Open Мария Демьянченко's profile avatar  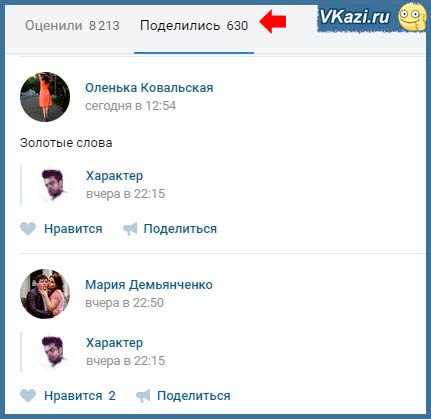point(45,294)
